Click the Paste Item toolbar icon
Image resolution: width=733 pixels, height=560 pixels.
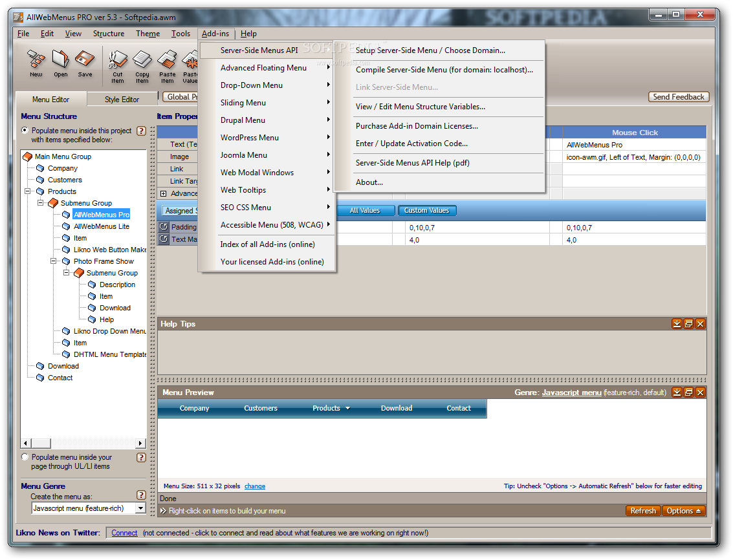click(x=167, y=66)
